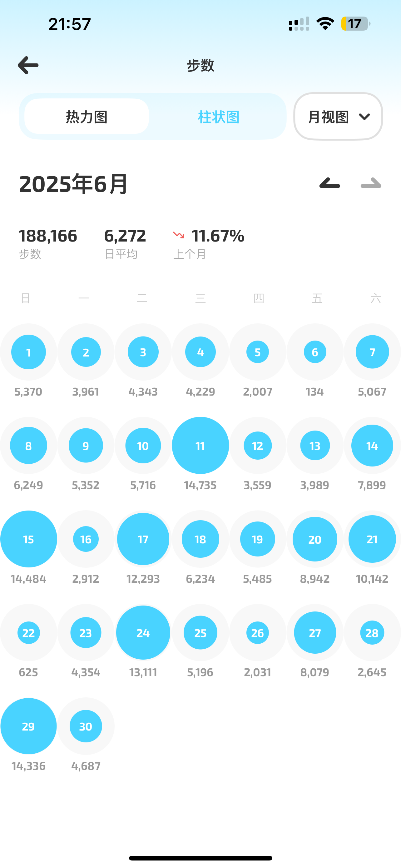Tap the back arrow icon
This screenshot has height=868, width=401.
coord(28,65)
